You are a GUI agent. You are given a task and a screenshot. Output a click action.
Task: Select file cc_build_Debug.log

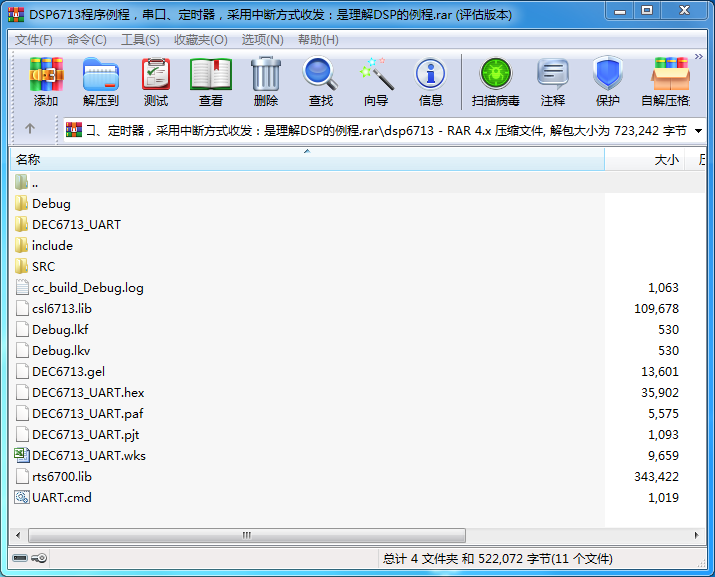pos(79,287)
